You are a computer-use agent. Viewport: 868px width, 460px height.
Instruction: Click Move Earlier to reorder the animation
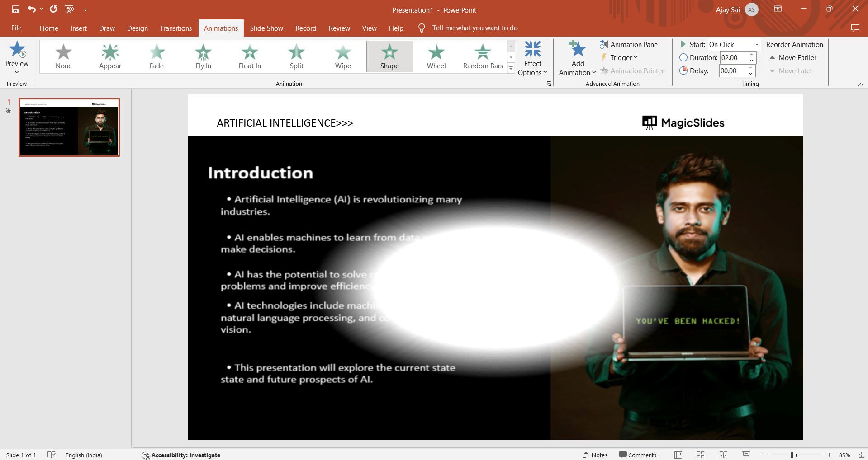click(793, 57)
